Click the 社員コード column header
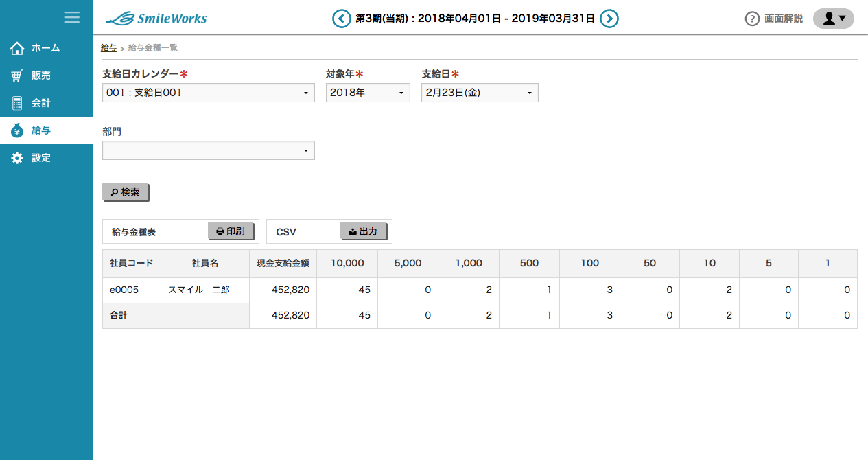This screenshot has width=868, height=460. 132,264
